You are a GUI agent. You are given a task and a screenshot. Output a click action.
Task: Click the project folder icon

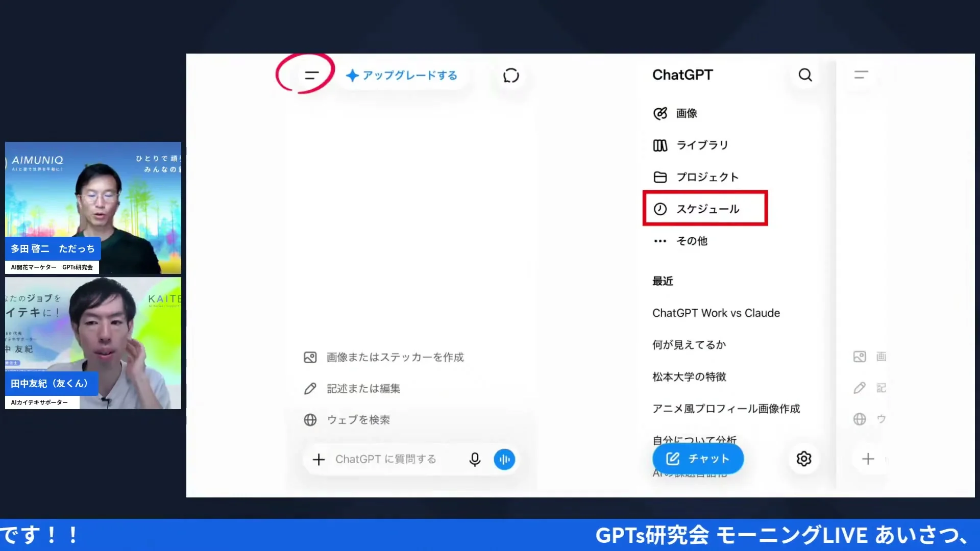[x=660, y=177]
